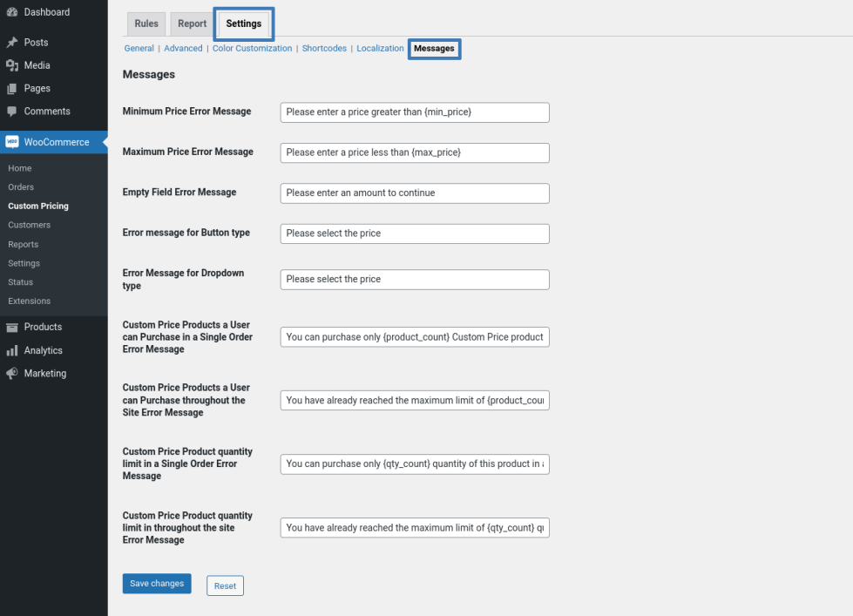Click the Marketing megaphone icon
The width and height of the screenshot is (853, 616).
[12, 374]
